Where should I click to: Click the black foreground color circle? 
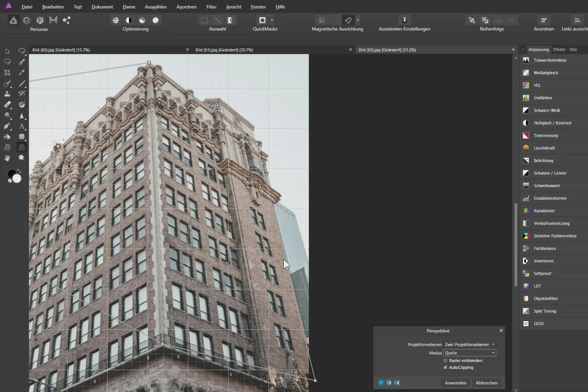[11, 173]
